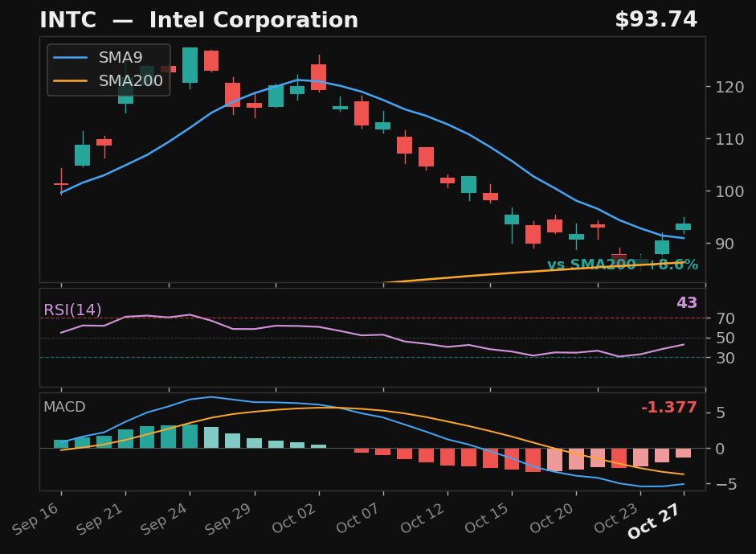Click the Oct 02 date label
Image resolution: width=756 pixels, height=554 pixels.
point(293,519)
